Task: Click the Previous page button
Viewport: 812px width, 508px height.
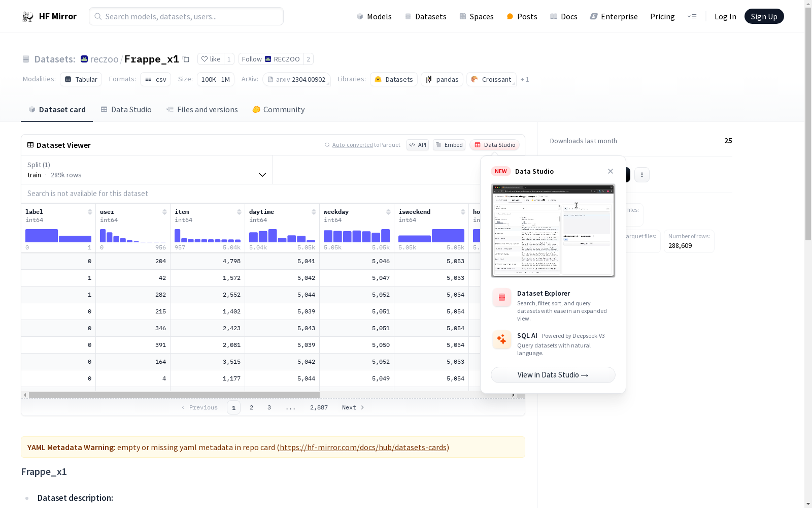Action: 199,407
